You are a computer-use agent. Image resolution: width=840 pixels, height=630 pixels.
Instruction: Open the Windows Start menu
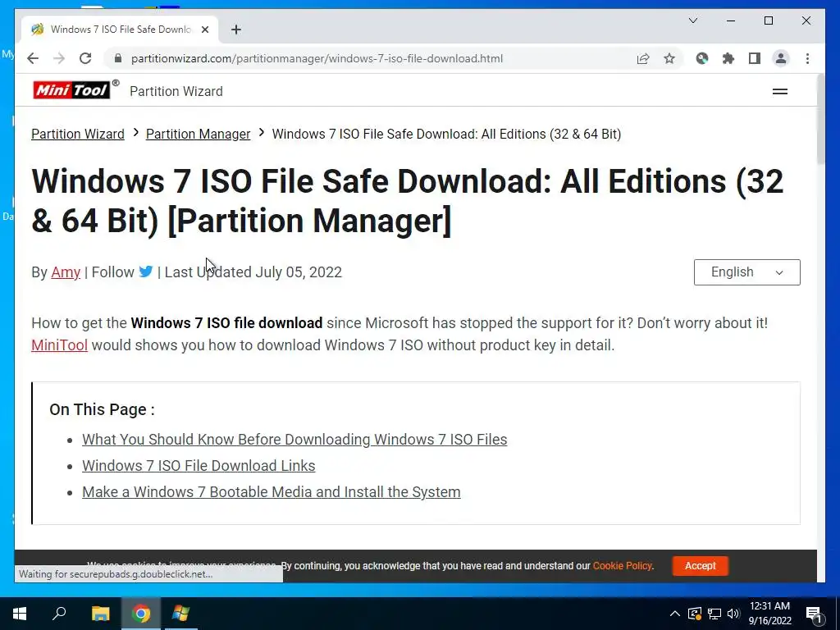coord(20,614)
